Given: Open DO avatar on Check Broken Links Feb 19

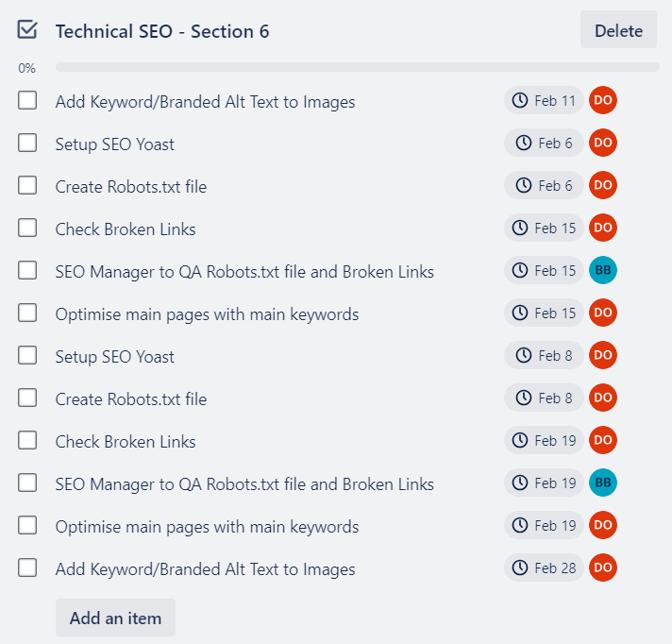Looking at the screenshot, I should (602, 441).
